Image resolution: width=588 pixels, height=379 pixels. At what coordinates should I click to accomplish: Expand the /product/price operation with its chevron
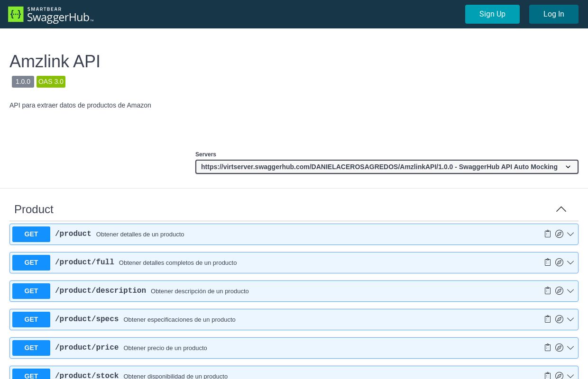tap(570, 348)
